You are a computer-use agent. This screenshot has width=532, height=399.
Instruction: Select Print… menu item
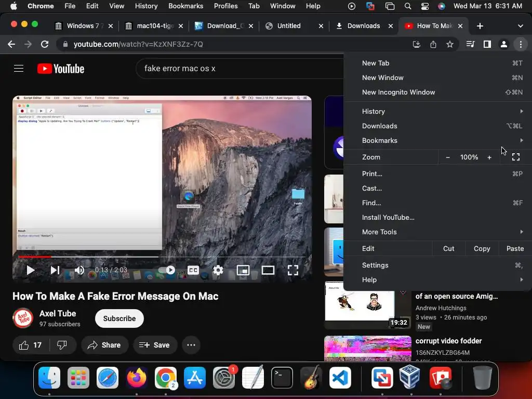(437, 174)
